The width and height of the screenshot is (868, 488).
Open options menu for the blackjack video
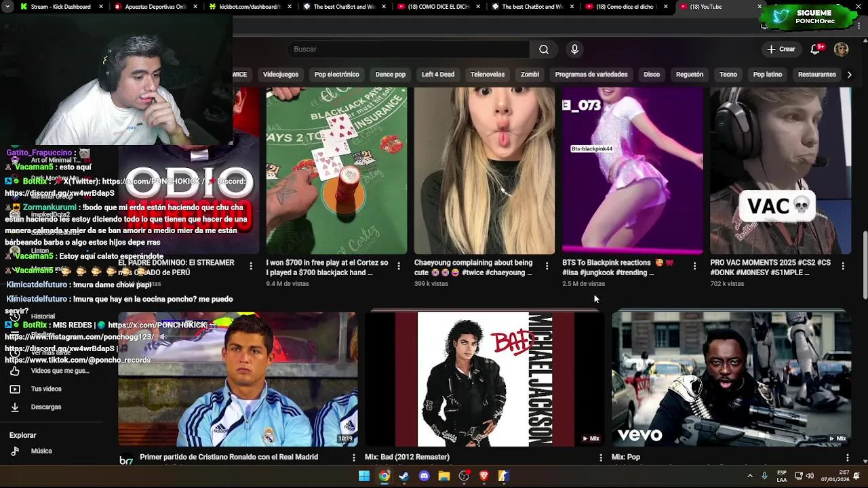point(399,266)
